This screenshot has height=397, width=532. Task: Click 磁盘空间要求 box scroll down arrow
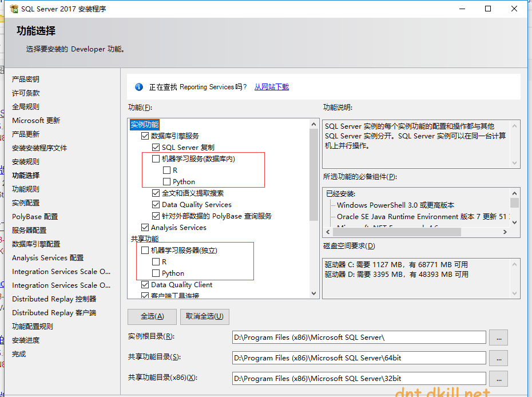(514, 293)
